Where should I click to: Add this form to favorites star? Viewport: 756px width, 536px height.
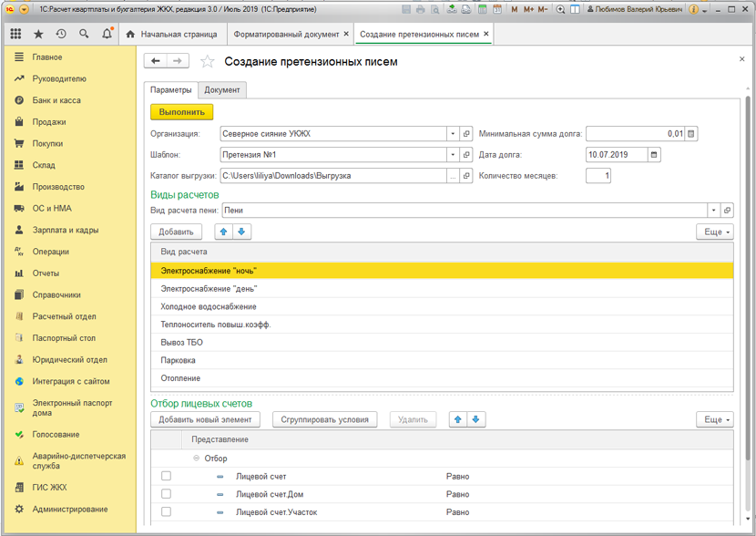pyautogui.click(x=207, y=62)
